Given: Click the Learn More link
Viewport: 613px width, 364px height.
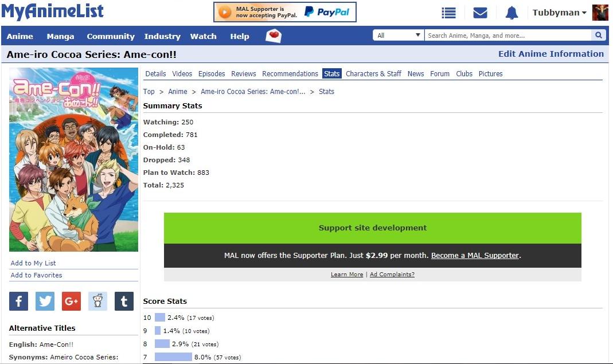Looking at the screenshot, I should coord(347,275).
